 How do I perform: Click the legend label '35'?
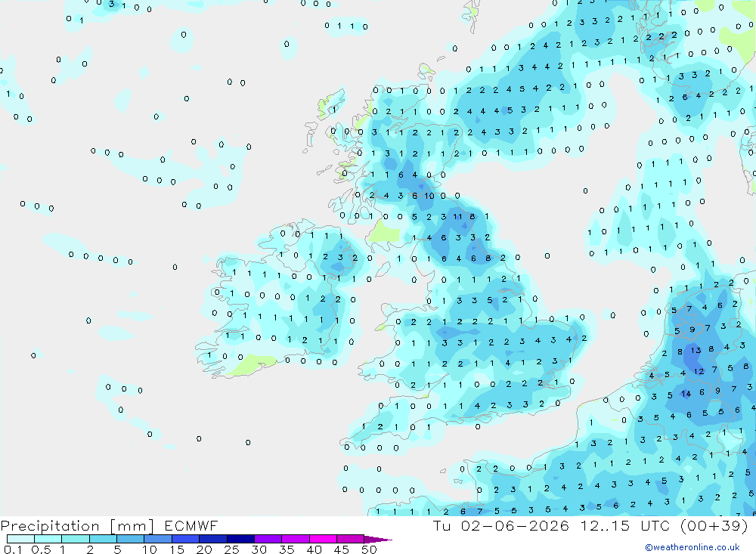click(287, 549)
